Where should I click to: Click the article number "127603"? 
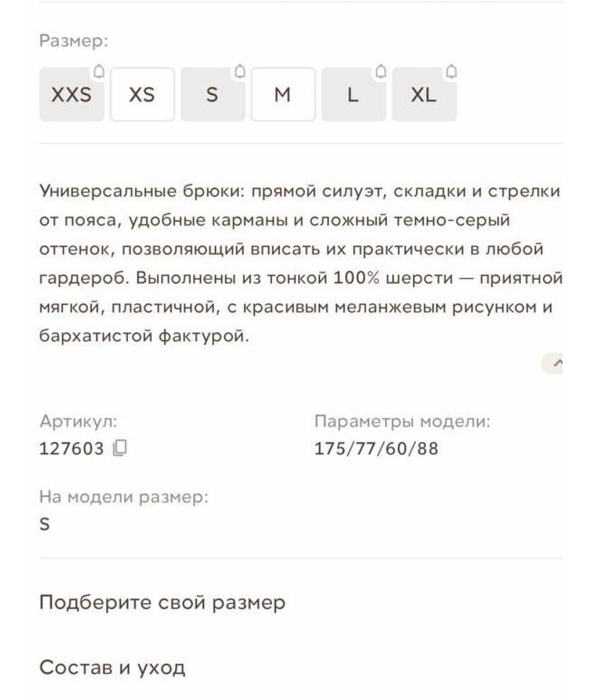[71, 448]
